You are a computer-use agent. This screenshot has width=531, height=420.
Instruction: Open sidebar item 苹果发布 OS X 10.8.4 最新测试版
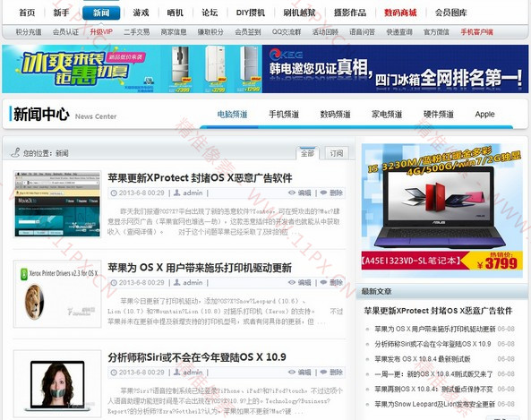pos(423,359)
